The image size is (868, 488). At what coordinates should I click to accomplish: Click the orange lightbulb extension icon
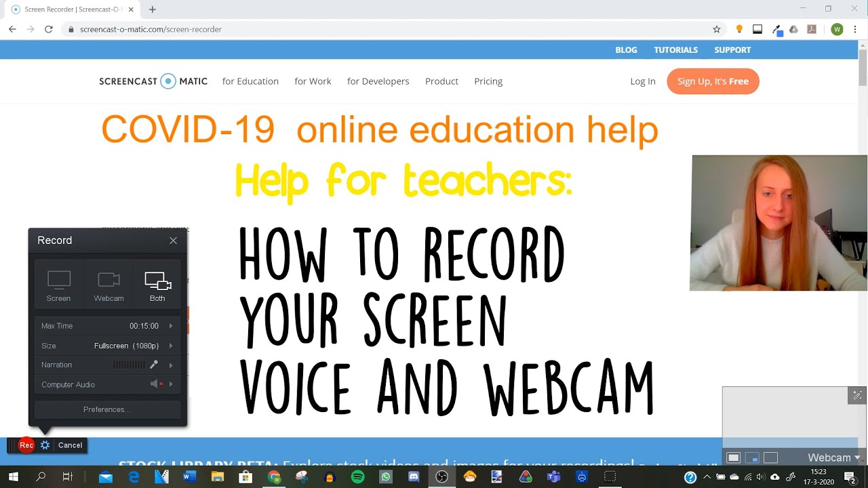point(739,29)
